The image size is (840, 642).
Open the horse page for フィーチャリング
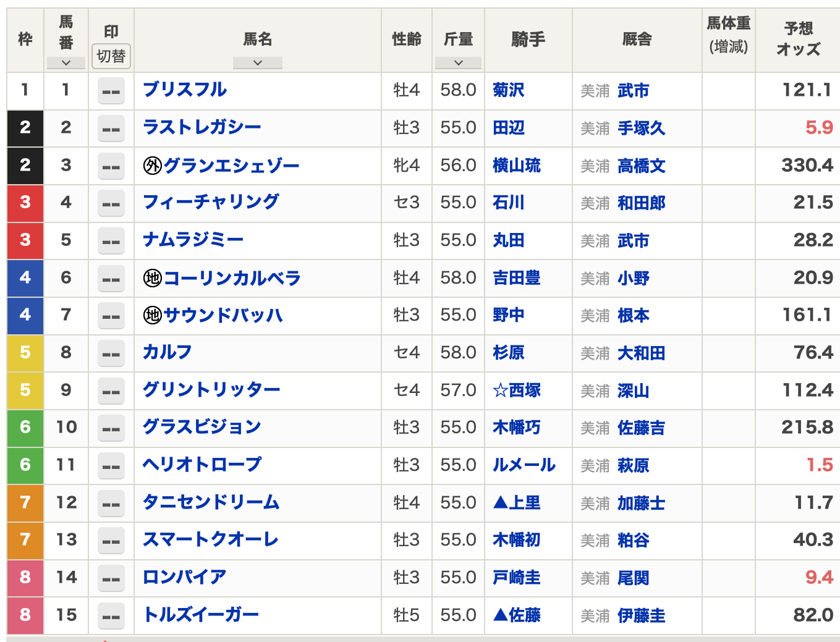[211, 202]
